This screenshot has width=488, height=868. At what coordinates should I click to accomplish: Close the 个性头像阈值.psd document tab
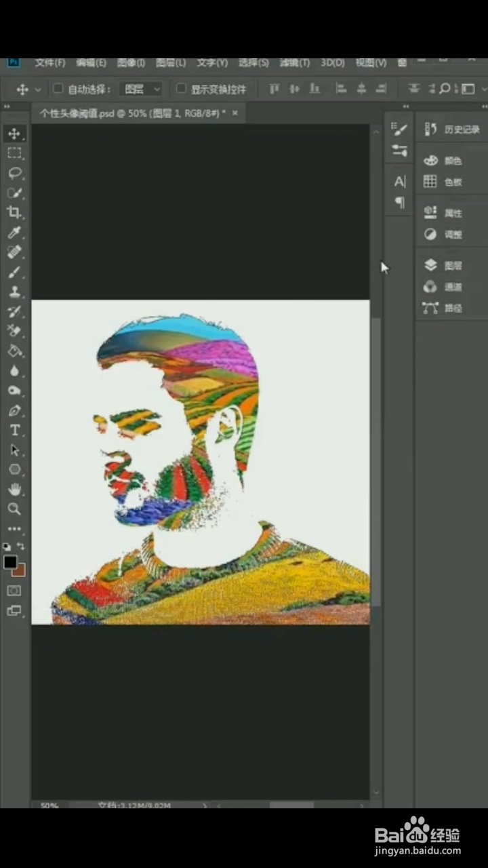[x=235, y=113]
